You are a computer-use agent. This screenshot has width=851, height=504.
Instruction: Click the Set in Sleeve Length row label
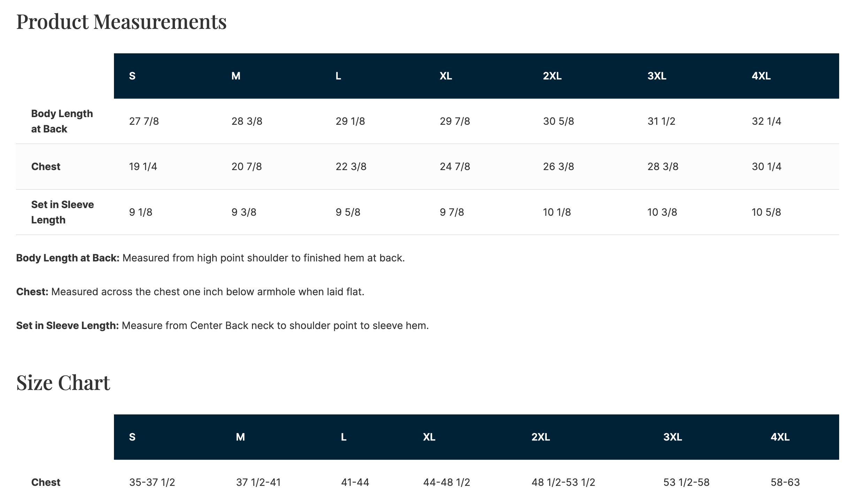coord(62,212)
